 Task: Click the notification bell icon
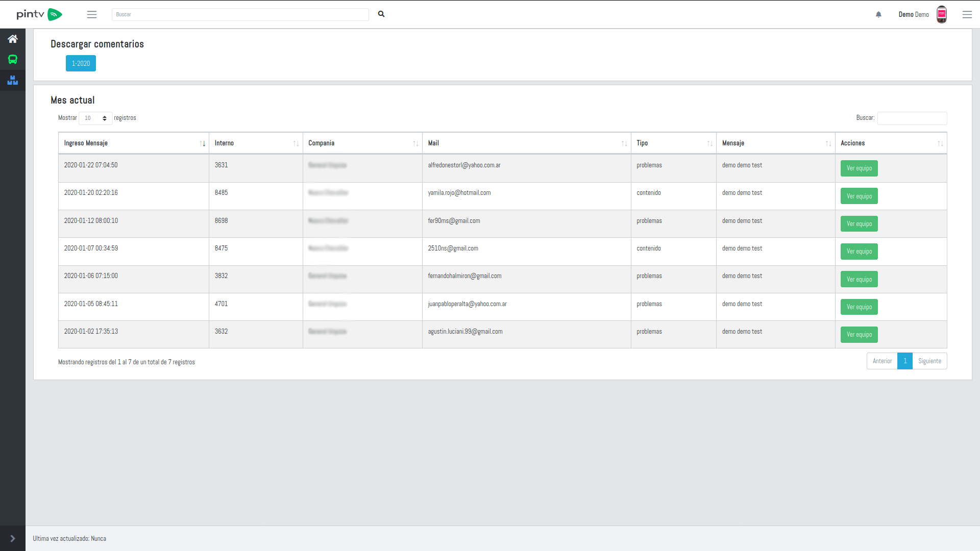878,14
